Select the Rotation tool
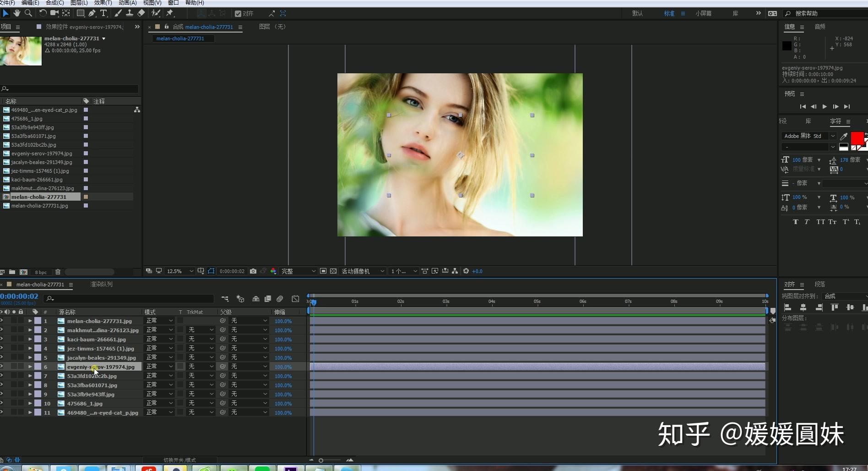 pyautogui.click(x=43, y=13)
